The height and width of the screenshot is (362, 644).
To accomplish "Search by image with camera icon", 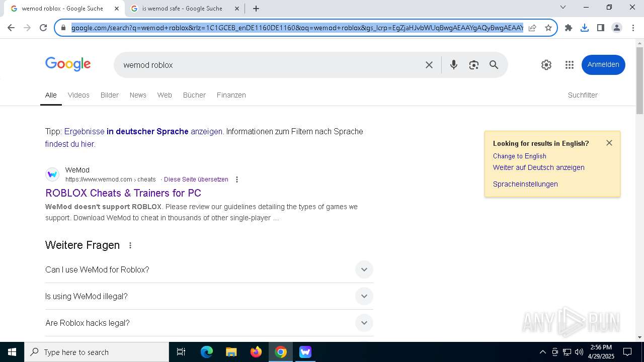I will 474,65.
